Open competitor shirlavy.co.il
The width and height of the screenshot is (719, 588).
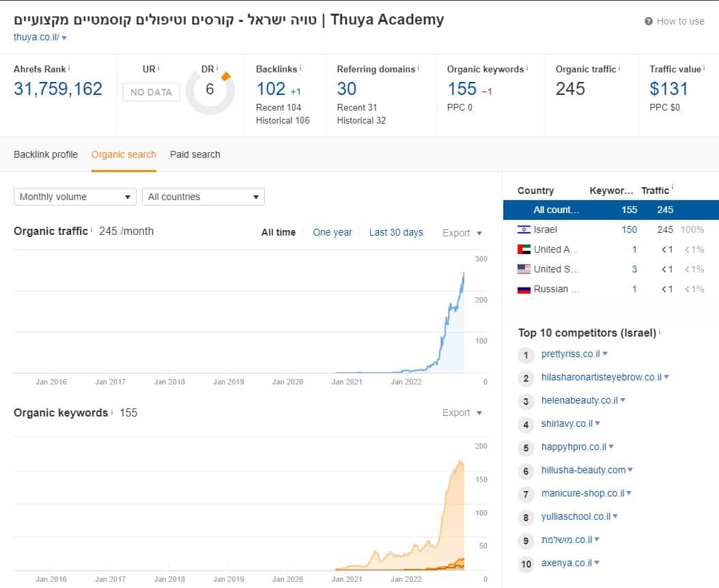pos(567,423)
